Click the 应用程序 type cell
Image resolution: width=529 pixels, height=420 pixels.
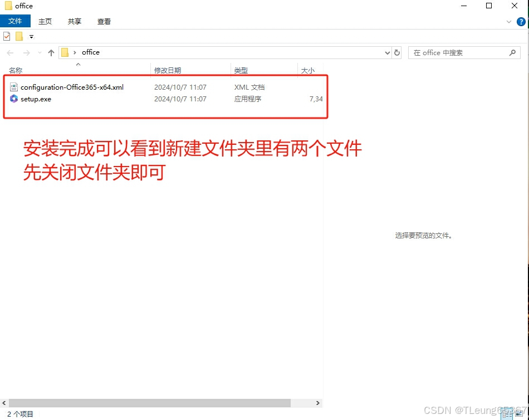point(248,99)
